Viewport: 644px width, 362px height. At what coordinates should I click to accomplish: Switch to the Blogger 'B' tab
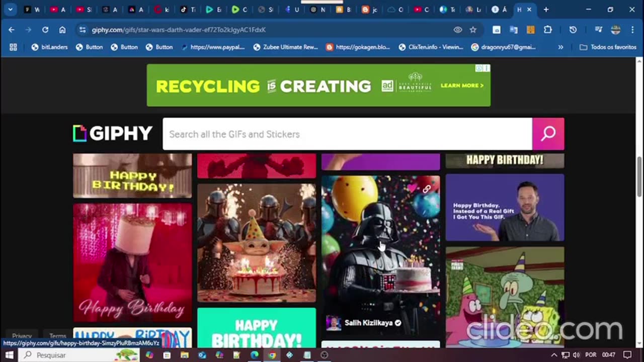pos(344,9)
